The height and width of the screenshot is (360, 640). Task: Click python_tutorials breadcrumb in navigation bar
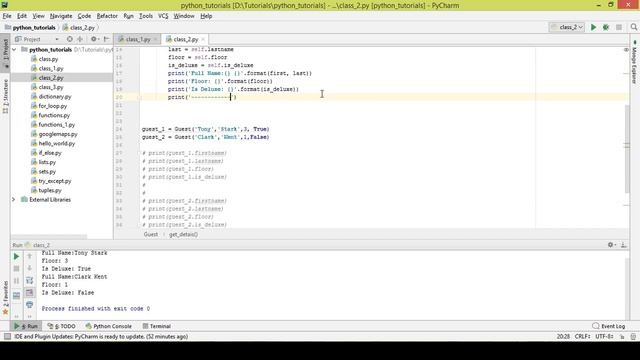34,27
